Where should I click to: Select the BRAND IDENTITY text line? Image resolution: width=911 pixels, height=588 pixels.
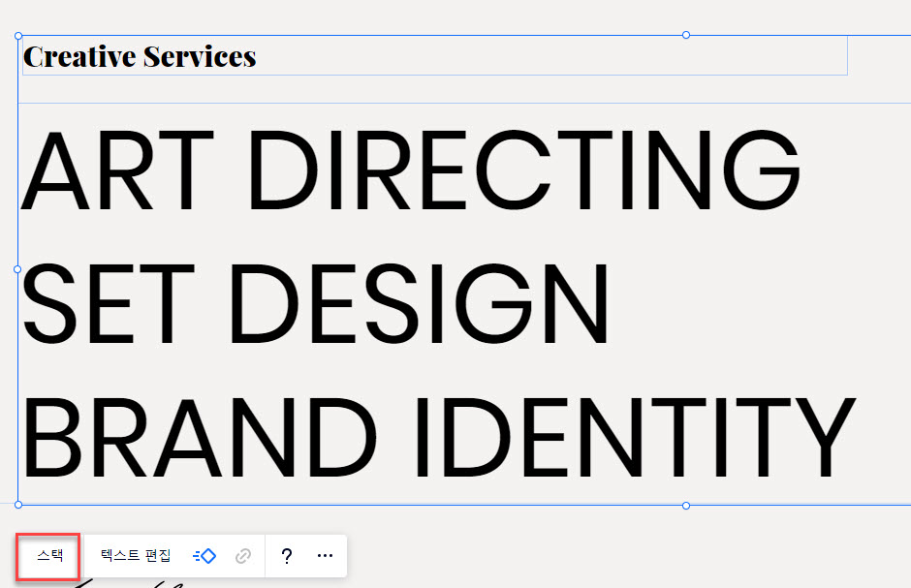coord(439,437)
